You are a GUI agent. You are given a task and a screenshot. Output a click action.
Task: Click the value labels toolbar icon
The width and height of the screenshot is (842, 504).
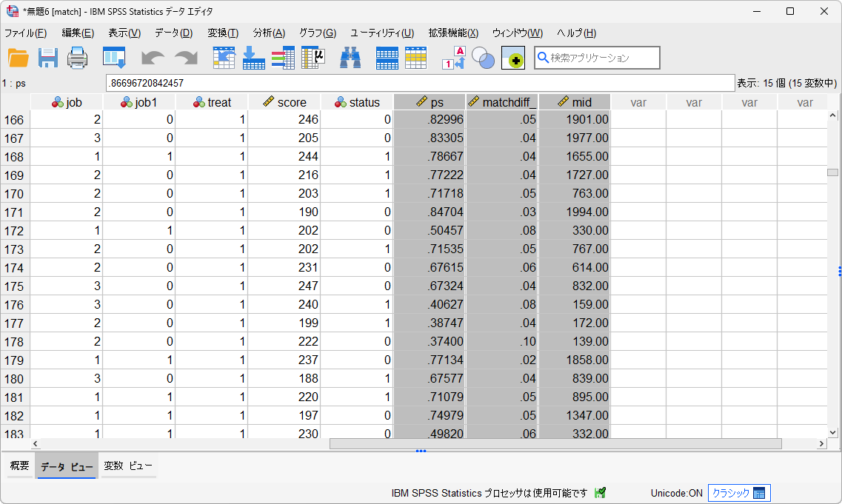pos(453,58)
